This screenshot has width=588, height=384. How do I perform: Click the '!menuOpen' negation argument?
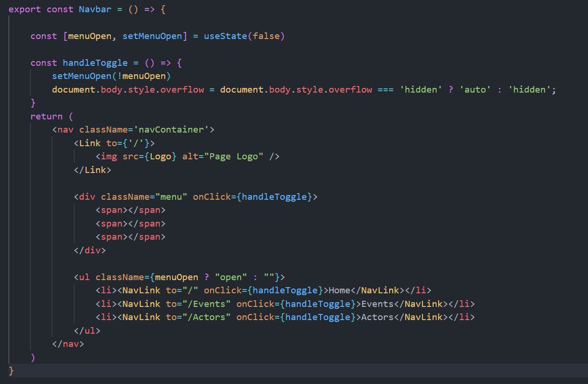click(141, 76)
